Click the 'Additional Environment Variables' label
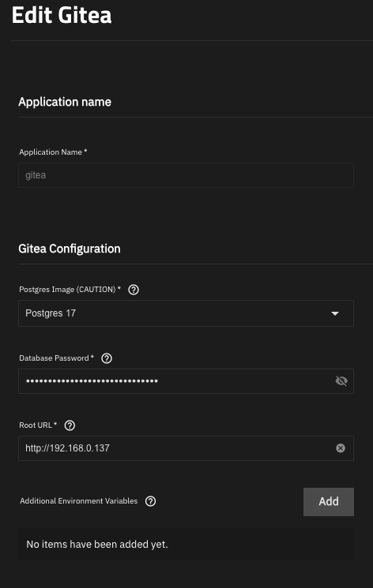Viewport: 373px width, 588px height. pyautogui.click(x=79, y=501)
